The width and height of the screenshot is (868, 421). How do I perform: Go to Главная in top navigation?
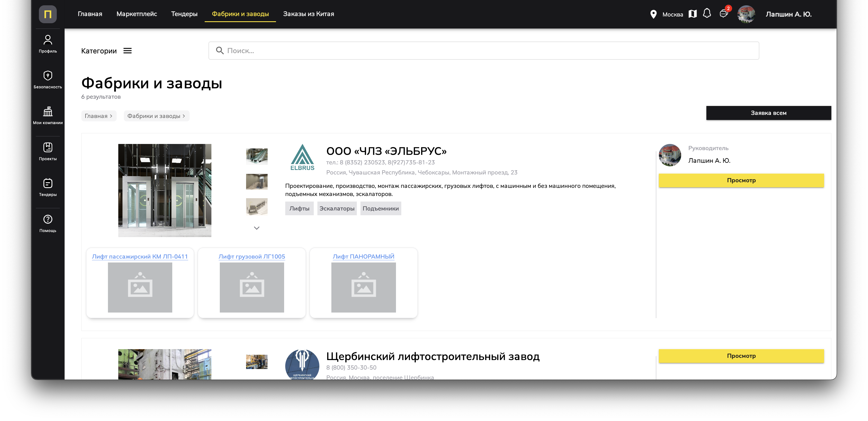pyautogui.click(x=90, y=14)
